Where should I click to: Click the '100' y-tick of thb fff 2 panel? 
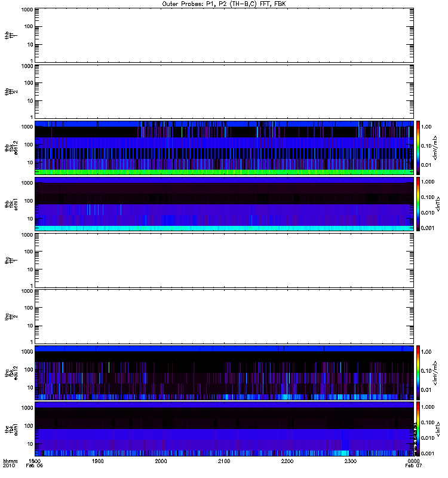point(29,83)
